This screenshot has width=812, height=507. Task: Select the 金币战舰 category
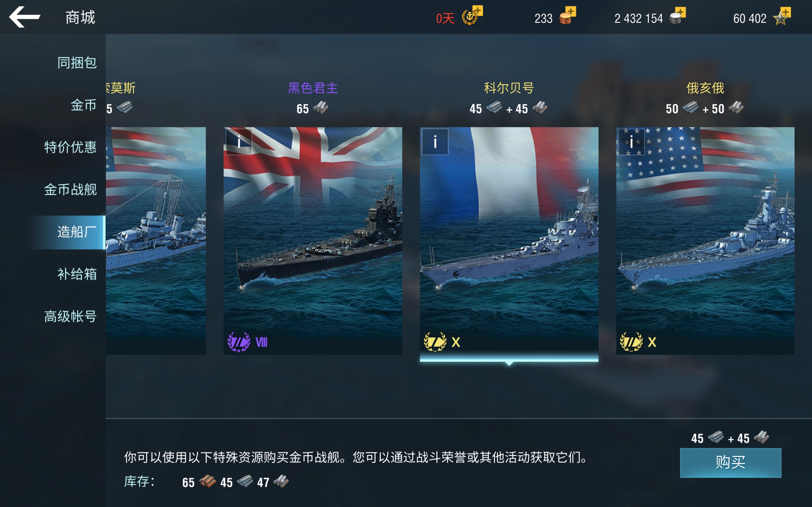coord(70,189)
